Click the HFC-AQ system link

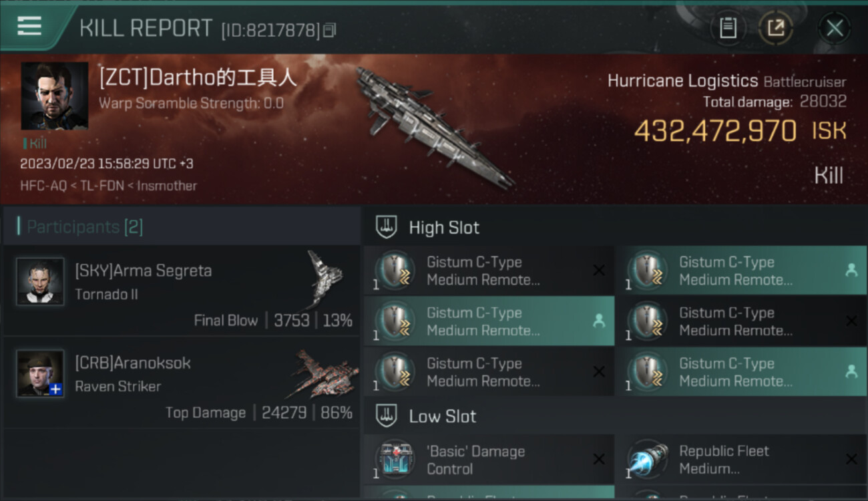click(x=43, y=186)
